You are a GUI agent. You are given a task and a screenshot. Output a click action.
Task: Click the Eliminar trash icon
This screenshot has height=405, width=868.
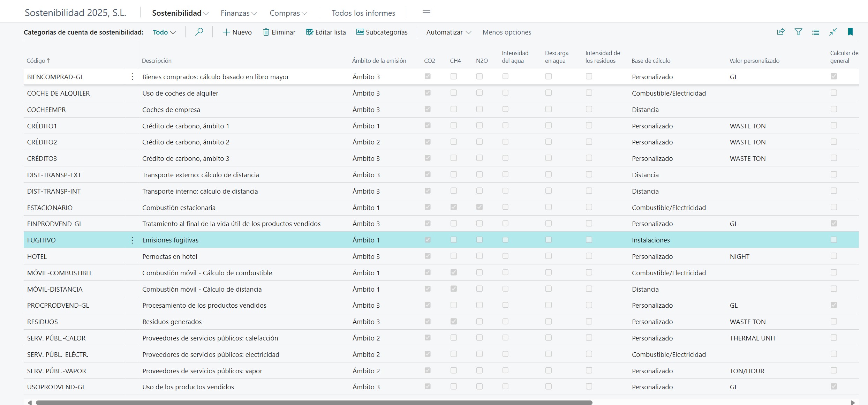266,32
